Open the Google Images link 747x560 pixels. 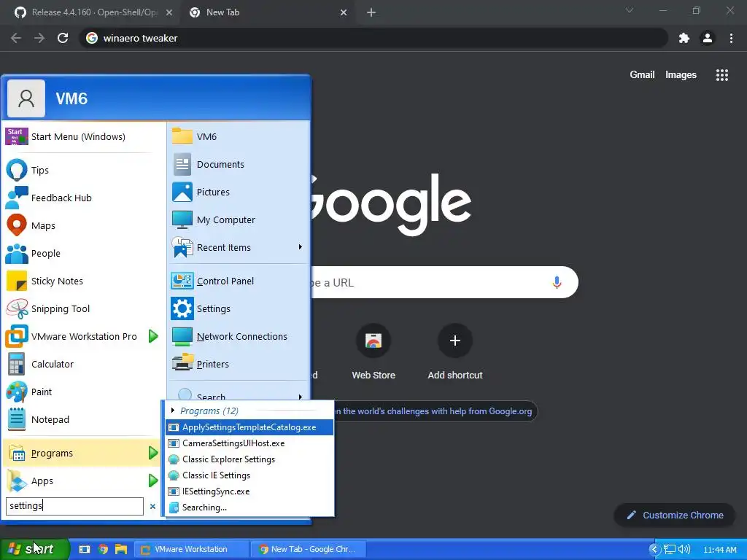tap(681, 75)
